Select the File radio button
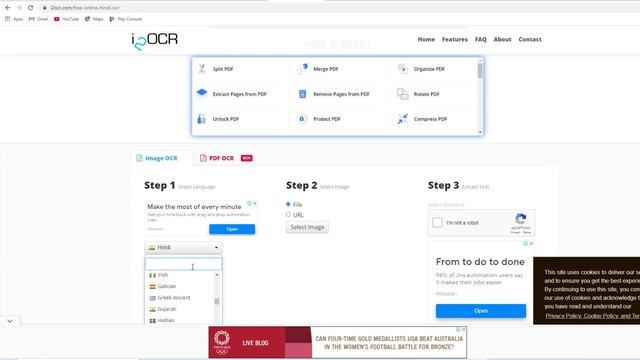Viewport: 640px width, 360px height. (x=288, y=204)
